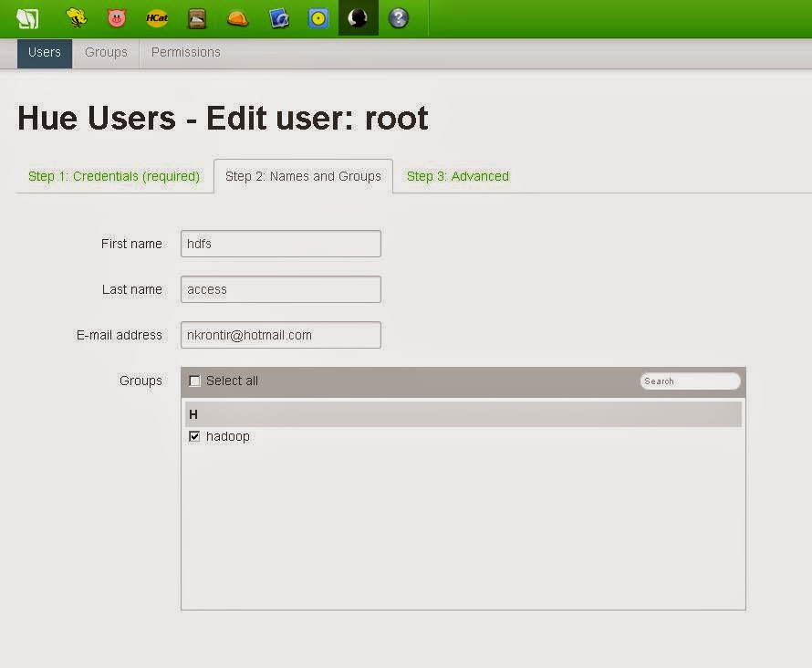Click the Hue Users - Edit user: root heading
The image size is (812, 668).
point(223,118)
